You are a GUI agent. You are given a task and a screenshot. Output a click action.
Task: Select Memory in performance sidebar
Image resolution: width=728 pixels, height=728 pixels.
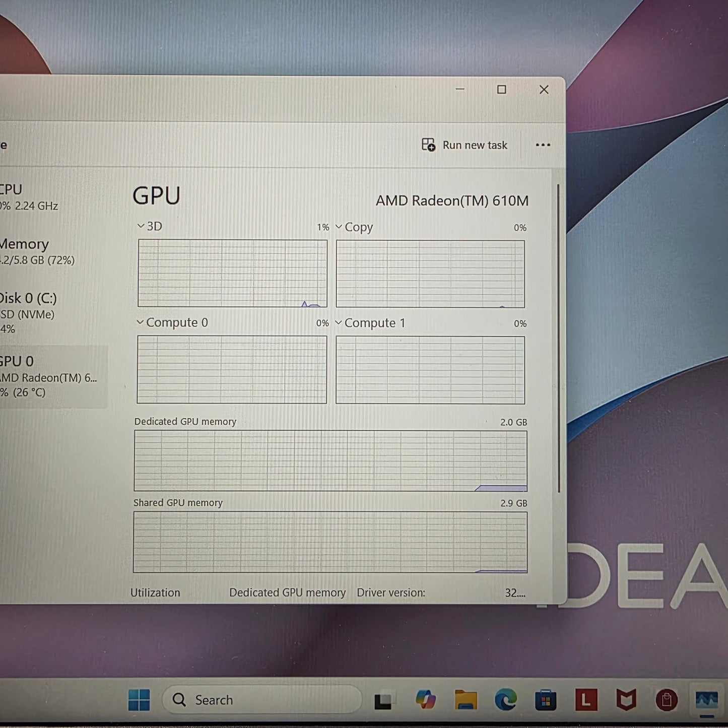click(x=50, y=251)
